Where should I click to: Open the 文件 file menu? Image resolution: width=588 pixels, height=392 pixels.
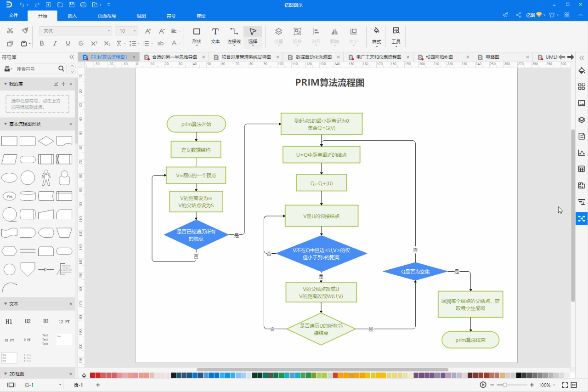(13, 16)
